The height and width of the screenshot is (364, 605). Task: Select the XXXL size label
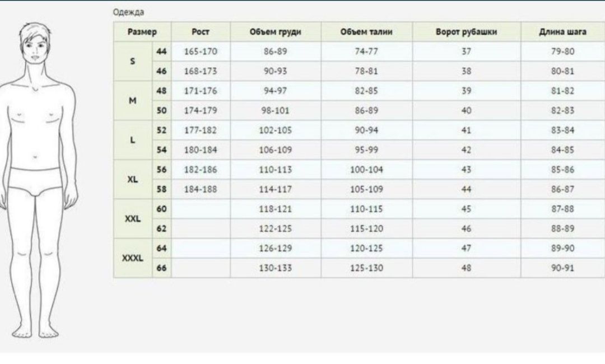133,258
